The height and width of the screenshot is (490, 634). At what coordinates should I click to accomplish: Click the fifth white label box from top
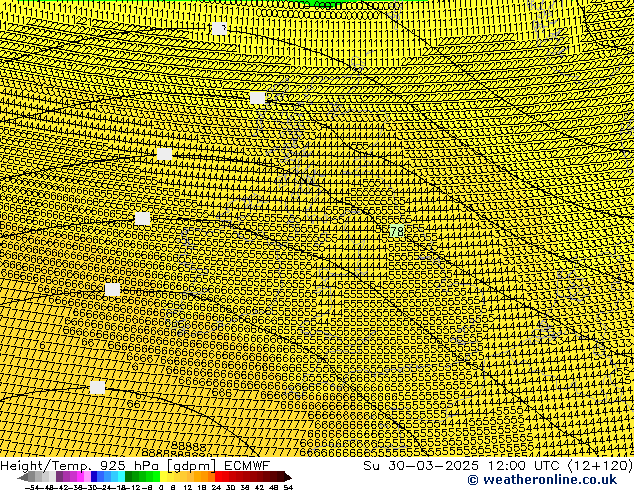point(112,289)
